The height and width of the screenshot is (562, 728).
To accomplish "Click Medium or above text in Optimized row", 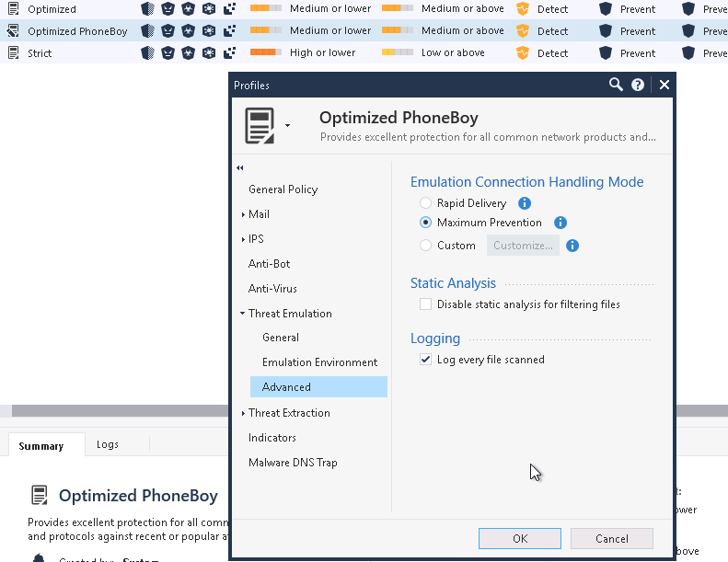I will pos(462,8).
